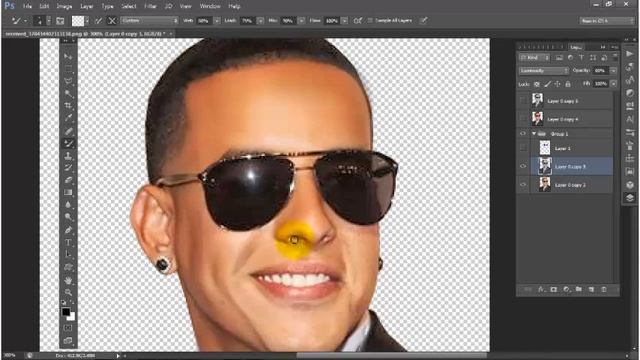Add a layer style (fx)
This screenshot has width=640, height=360.
[x=541, y=289]
